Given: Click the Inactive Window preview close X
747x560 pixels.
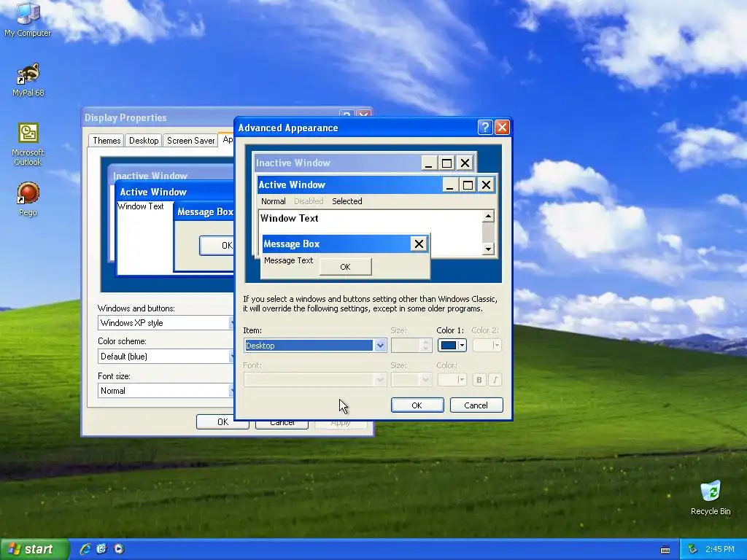Looking at the screenshot, I should click(465, 163).
